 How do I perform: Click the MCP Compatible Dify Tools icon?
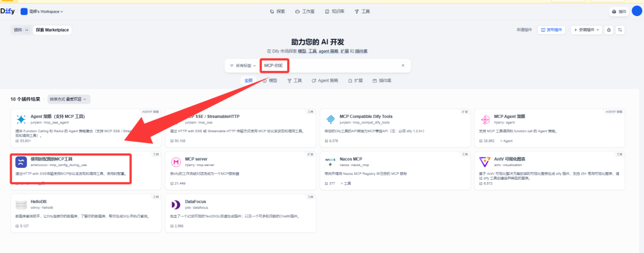pos(330,120)
